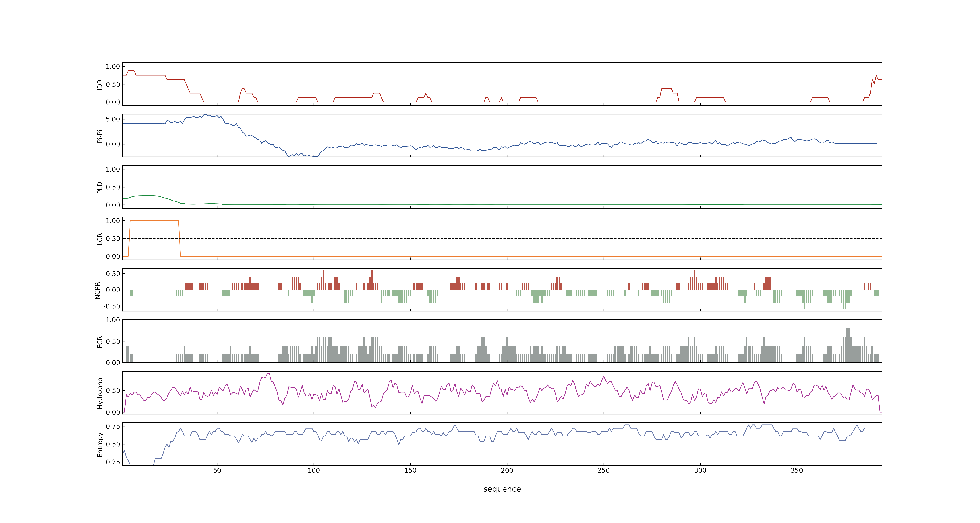Click x-axis tick label 200
The width and height of the screenshot is (980, 523).
pyautogui.click(x=507, y=470)
